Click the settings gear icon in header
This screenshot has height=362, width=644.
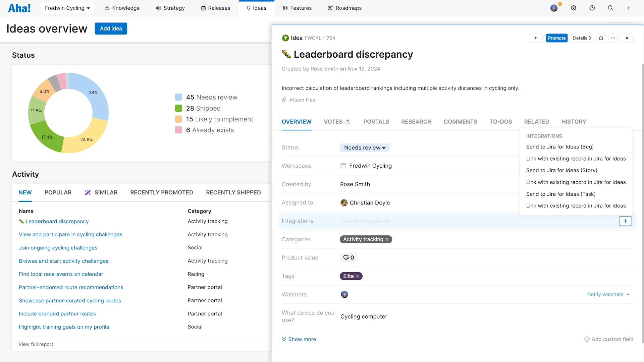[x=574, y=8]
